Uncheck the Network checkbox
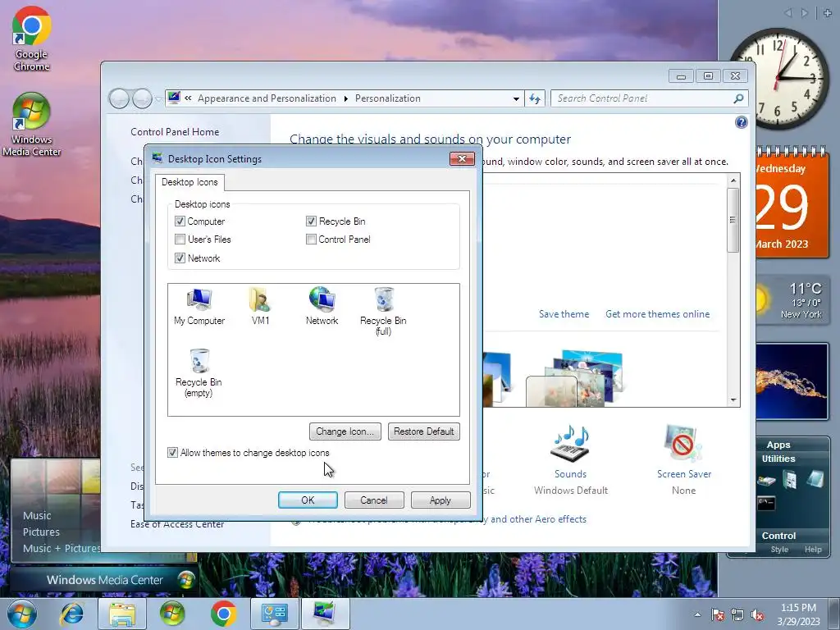The image size is (840, 630). click(180, 258)
